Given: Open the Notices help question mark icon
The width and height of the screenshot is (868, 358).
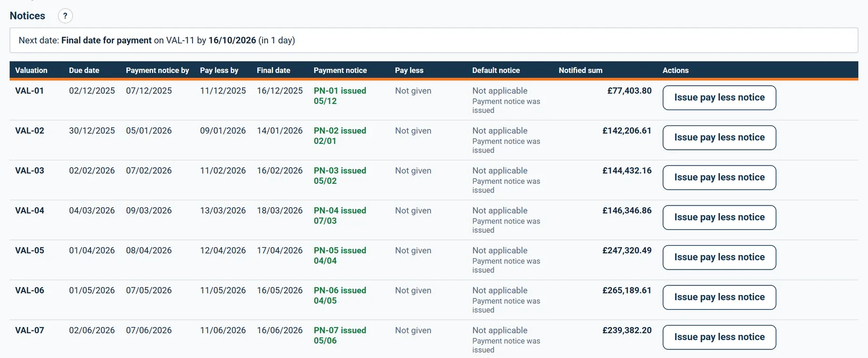Looking at the screenshot, I should (65, 16).
